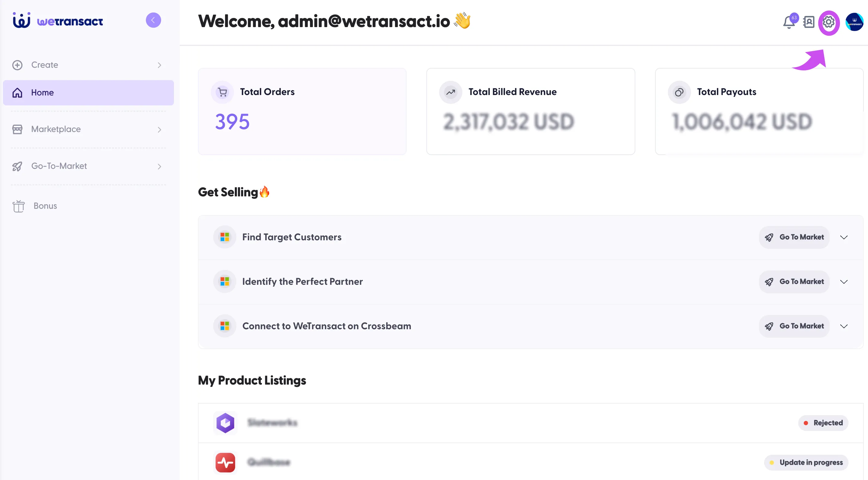The height and width of the screenshot is (480, 868).
Task: Expand the Find Target Customers row
Action: tap(844, 237)
